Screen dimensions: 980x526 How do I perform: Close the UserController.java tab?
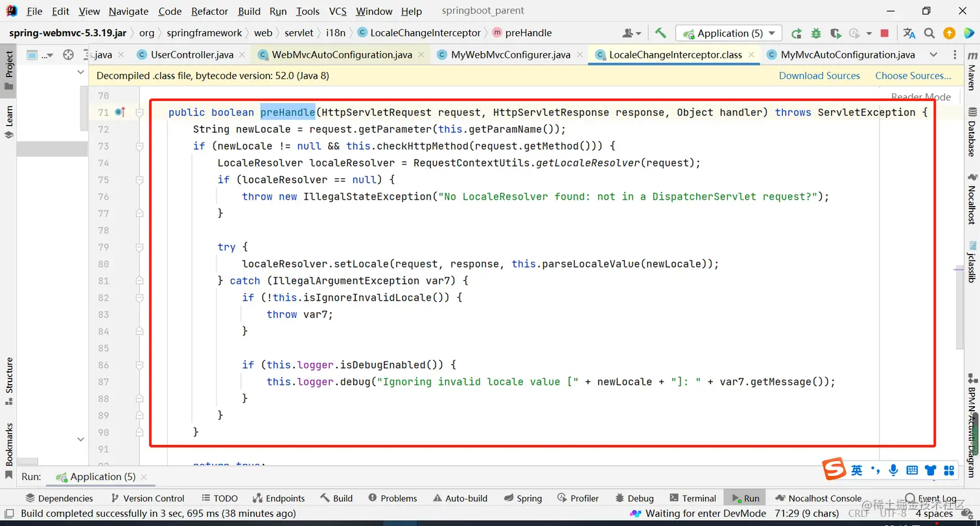(242, 55)
